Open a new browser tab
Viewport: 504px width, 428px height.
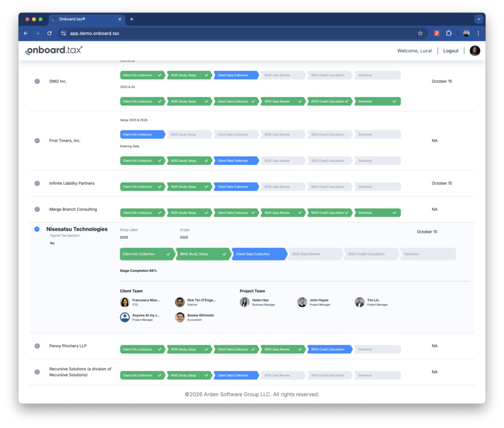[132, 19]
